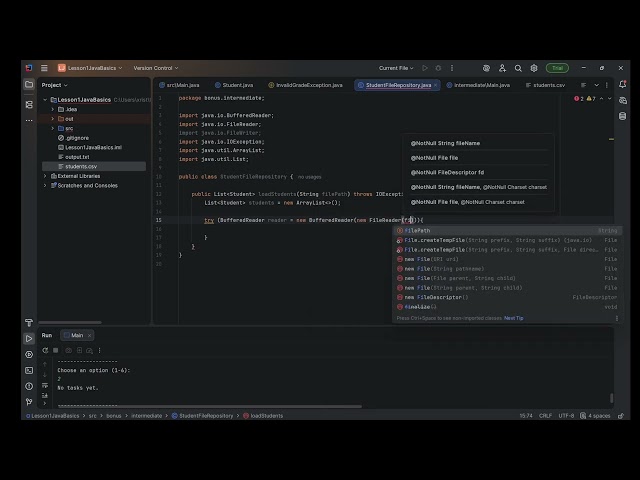Viewport: 640px width, 480px height.
Task: Open more run actions vertical dots
Action: (x=452, y=68)
